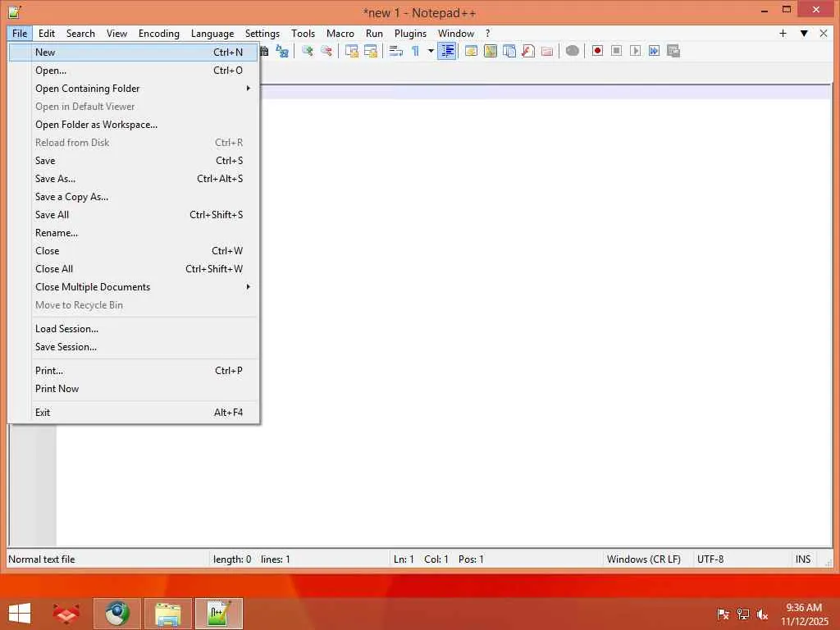This screenshot has height=630, width=840.
Task: Choose Exit in the File menu
Action: 134,413
